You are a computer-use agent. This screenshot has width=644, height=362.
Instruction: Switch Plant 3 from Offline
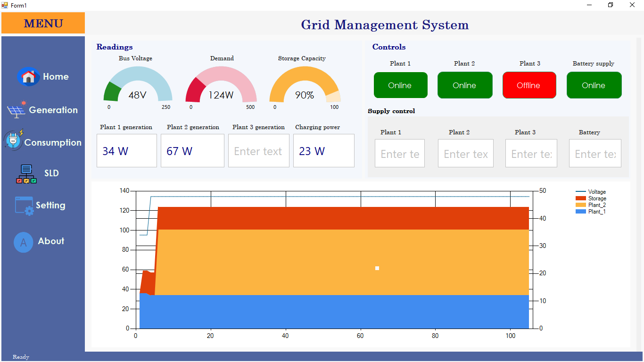point(529,85)
